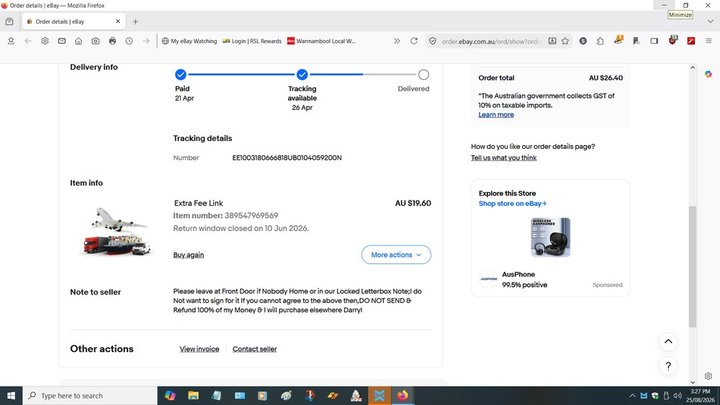This screenshot has height=405, width=720.
Task: Open the Firefox tab view icon at far left
Action: pos(9,22)
